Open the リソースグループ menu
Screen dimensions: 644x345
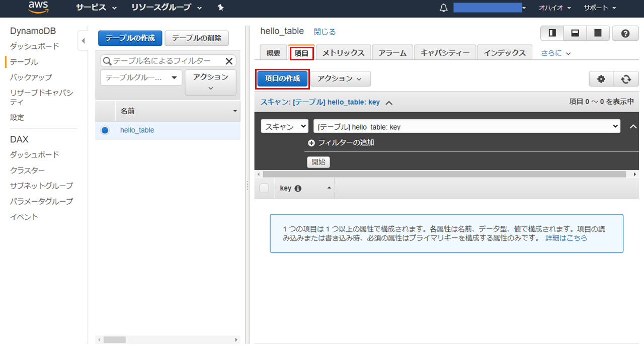pyautogui.click(x=167, y=8)
